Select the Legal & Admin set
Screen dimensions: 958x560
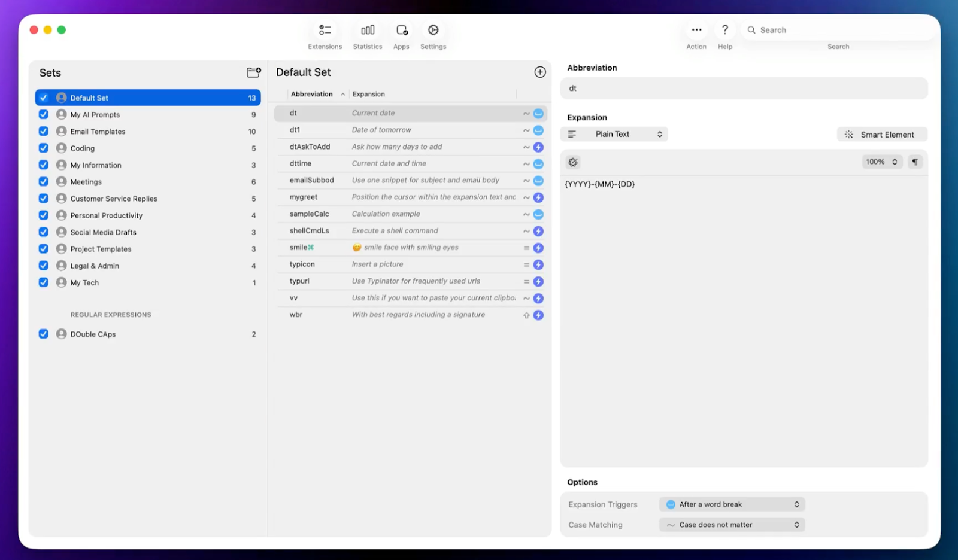coord(148,266)
